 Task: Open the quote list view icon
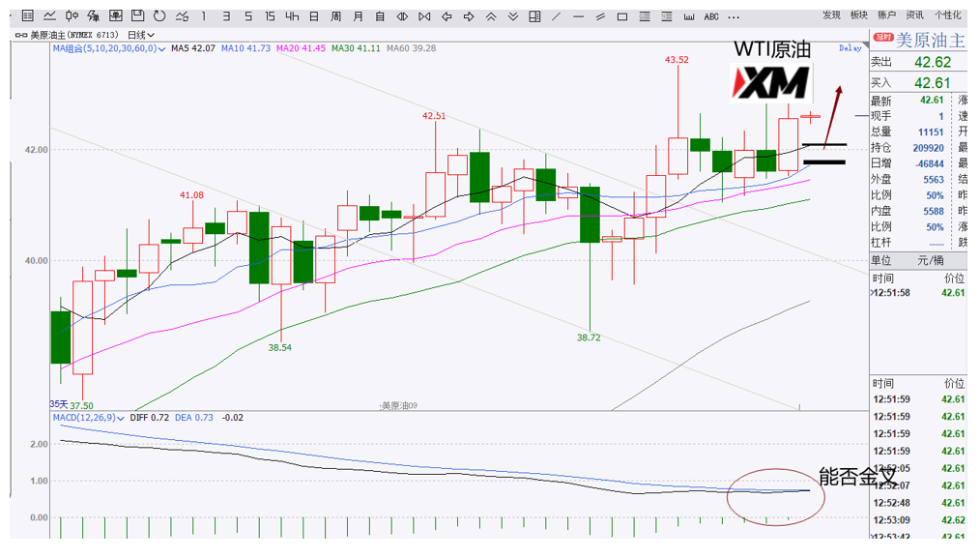[27, 16]
